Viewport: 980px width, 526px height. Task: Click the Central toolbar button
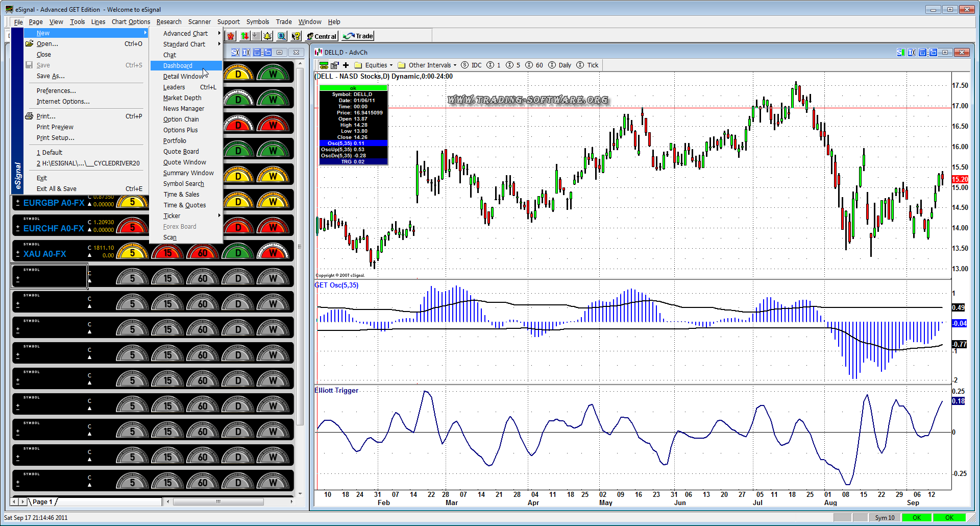pyautogui.click(x=322, y=36)
